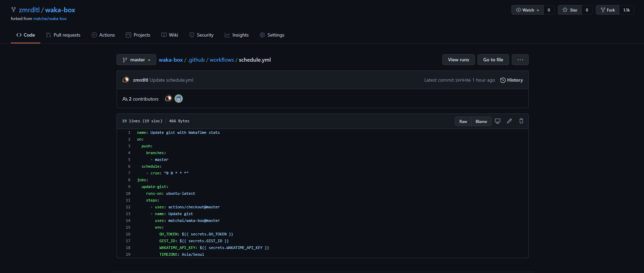Open the matchai/waka-box upstream link
The height and width of the screenshot is (273, 644).
50,19
